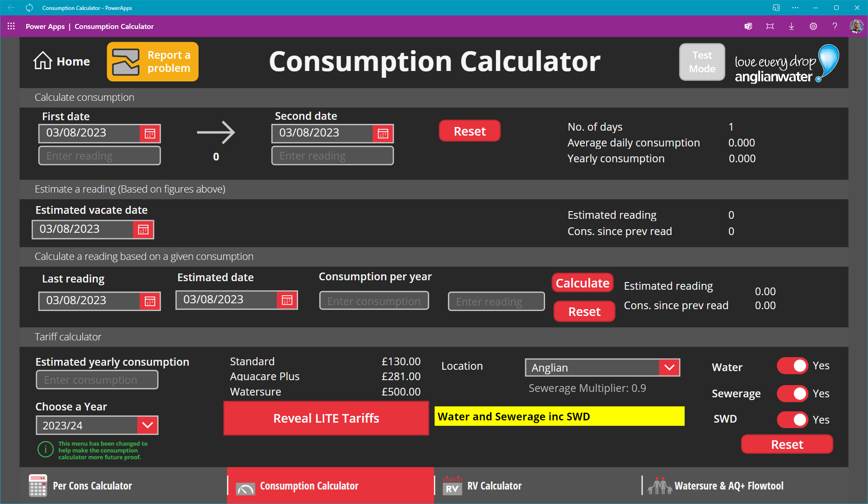Open the Choose a Year dropdown
This screenshot has height=504, width=868.
tap(148, 425)
